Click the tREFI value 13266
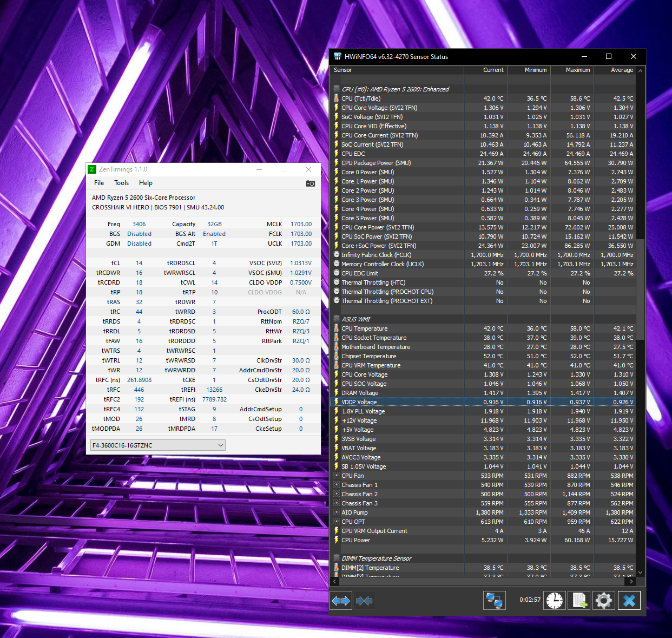Viewport: 672px width, 638px height. pos(214,390)
